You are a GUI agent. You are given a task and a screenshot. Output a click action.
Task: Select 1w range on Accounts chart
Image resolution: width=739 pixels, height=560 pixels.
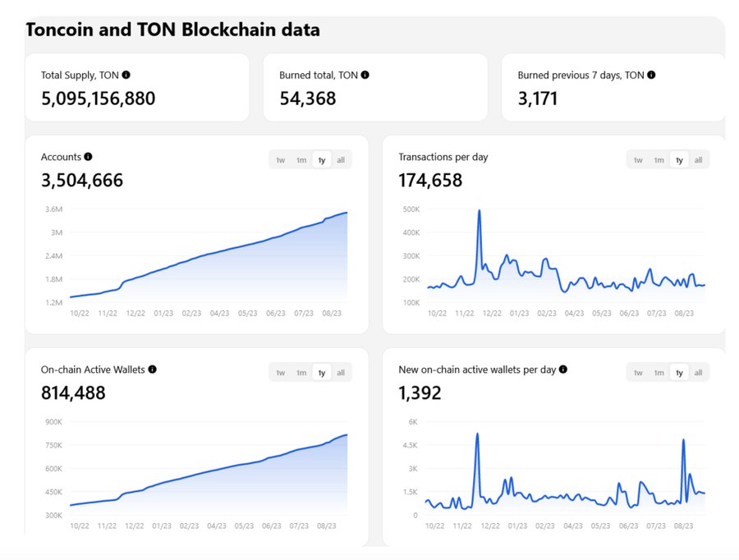tap(281, 160)
